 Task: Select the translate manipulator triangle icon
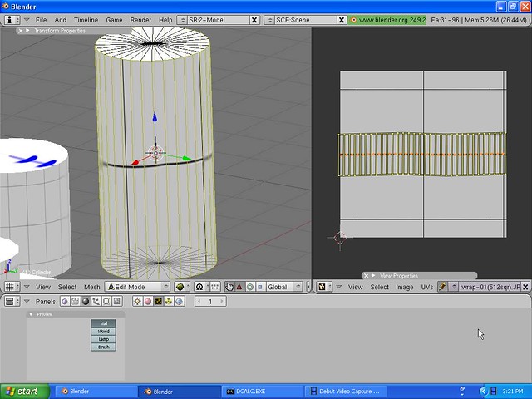click(239, 287)
